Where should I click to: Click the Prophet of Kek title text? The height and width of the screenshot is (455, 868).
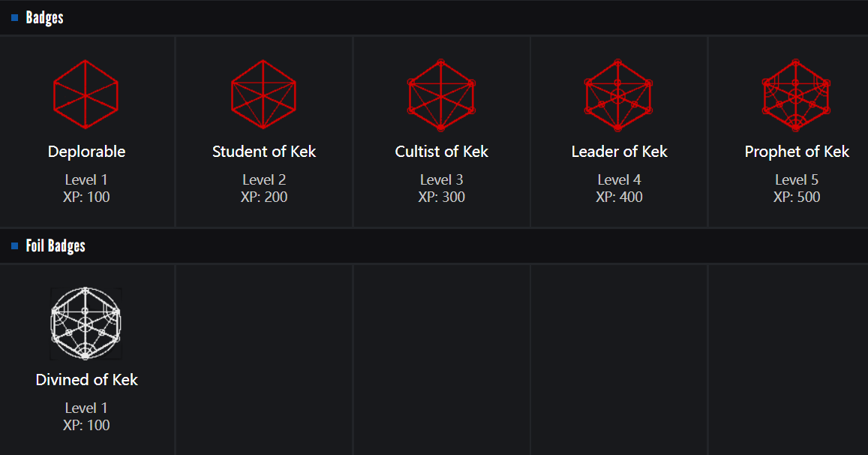[796, 152]
